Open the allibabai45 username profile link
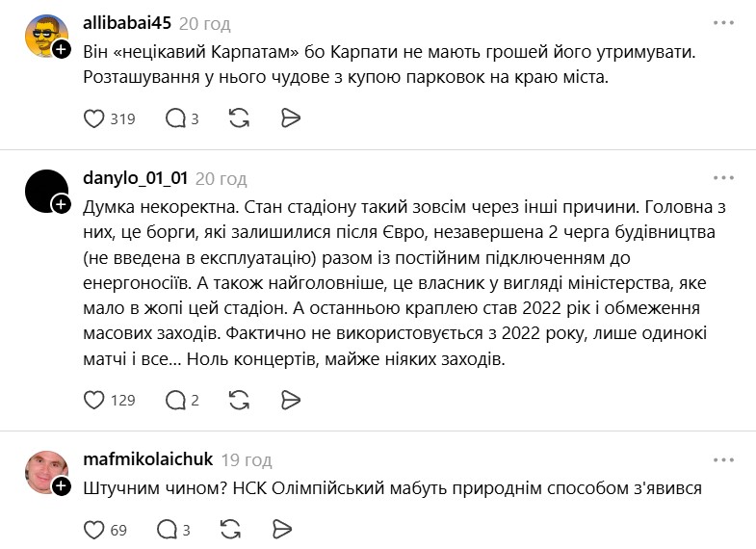 pos(127,23)
